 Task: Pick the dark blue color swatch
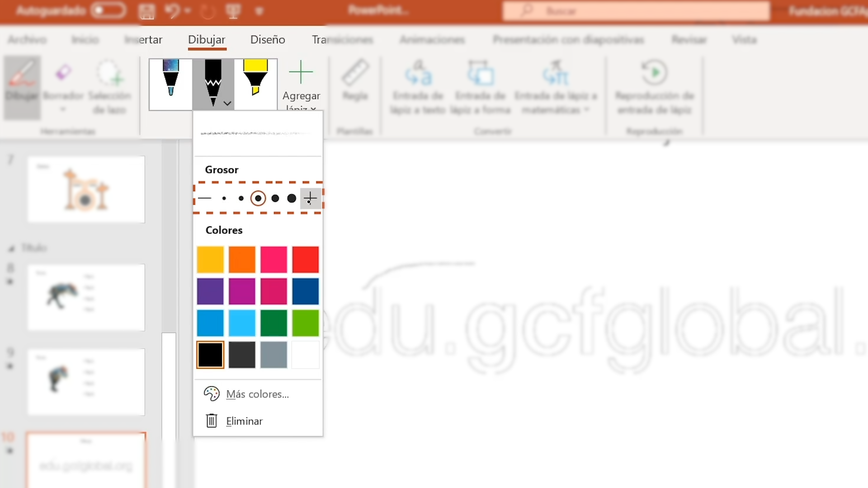pos(305,291)
